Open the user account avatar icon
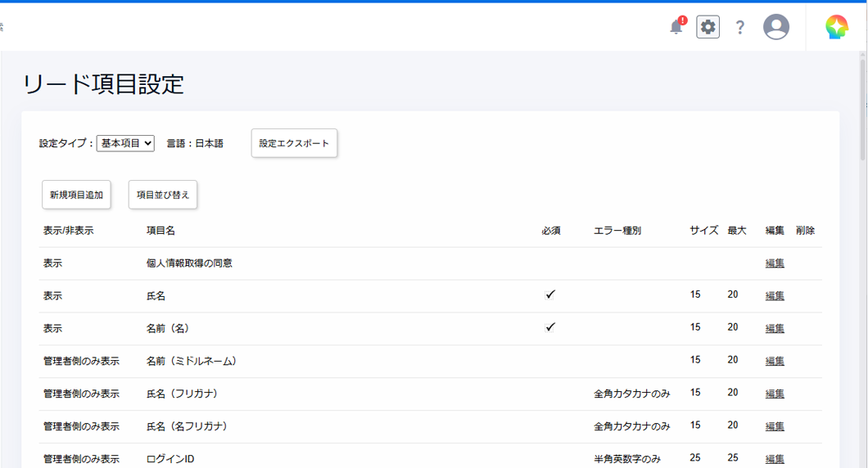The height and width of the screenshot is (468, 868). [776, 26]
